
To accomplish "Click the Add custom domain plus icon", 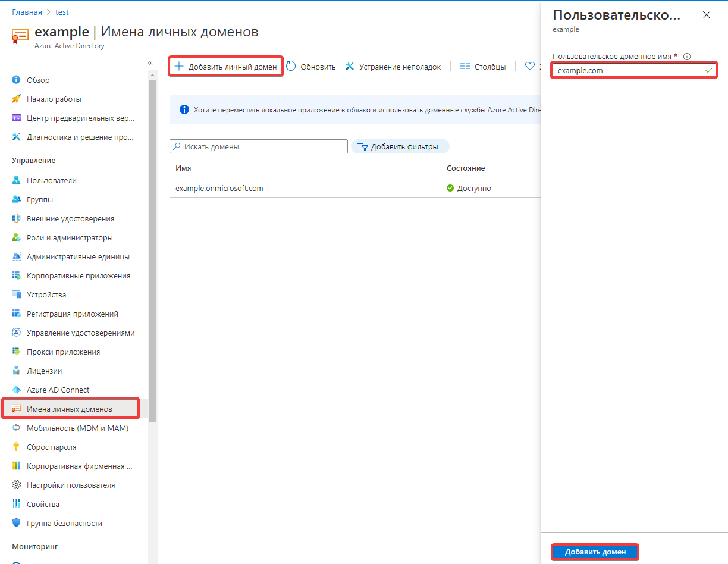I will (x=178, y=67).
